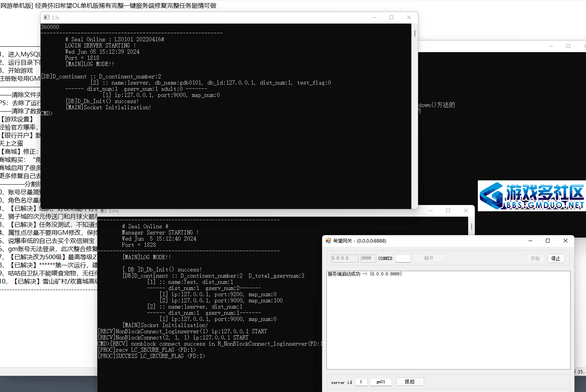This screenshot has width=586, height=392.
Task: Click the 开始 button in 希望网关
Action: point(535,258)
